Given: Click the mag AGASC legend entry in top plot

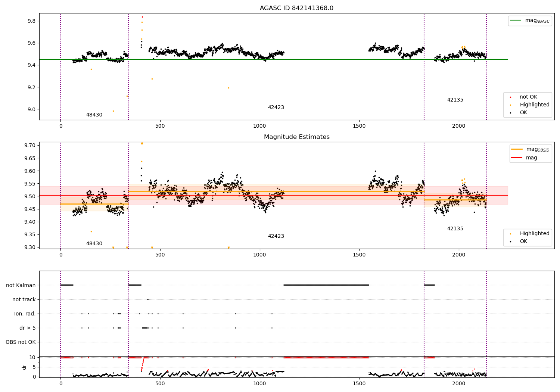Looking at the screenshot, I should 530,21.
